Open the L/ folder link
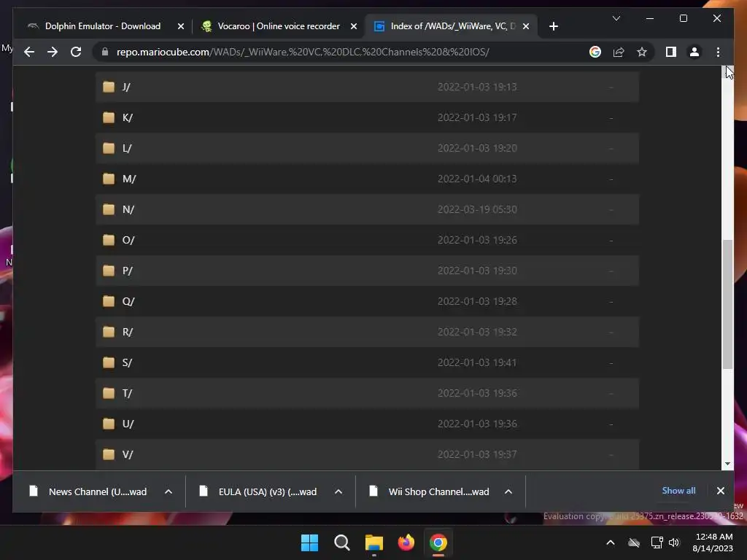The image size is (747, 560). (x=127, y=148)
